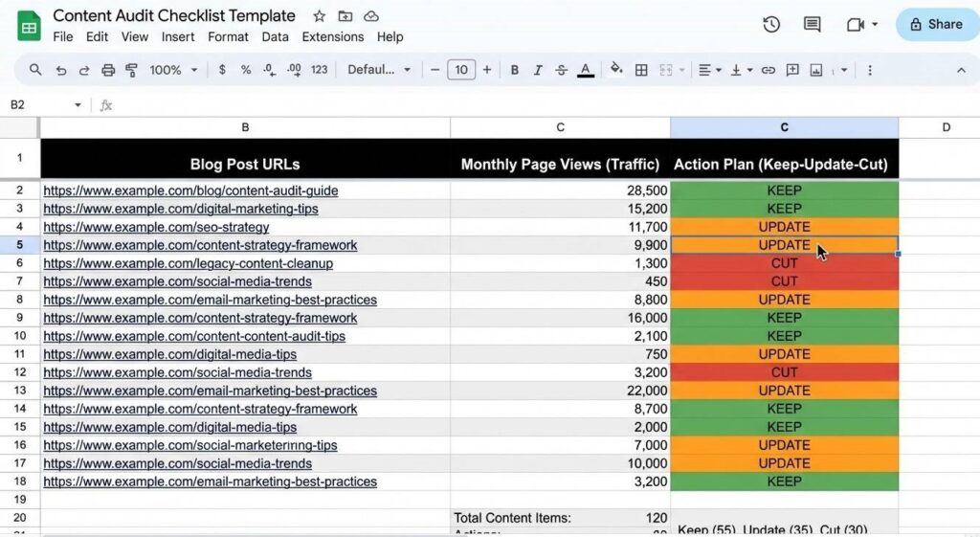This screenshot has width=980, height=537.
Task: Open the Format menu
Action: (228, 37)
